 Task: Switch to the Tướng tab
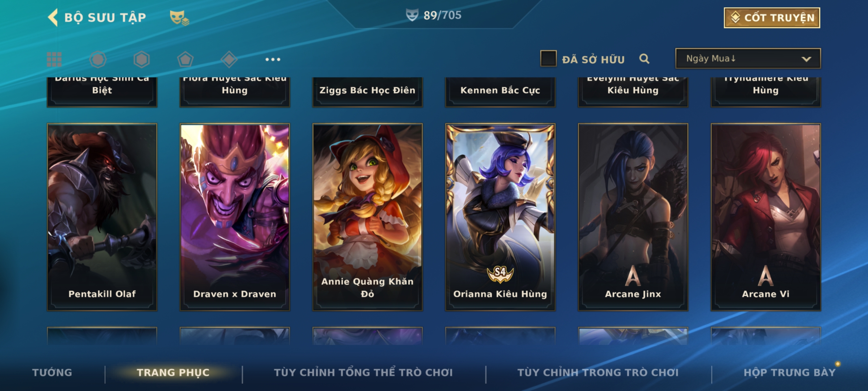tap(52, 372)
